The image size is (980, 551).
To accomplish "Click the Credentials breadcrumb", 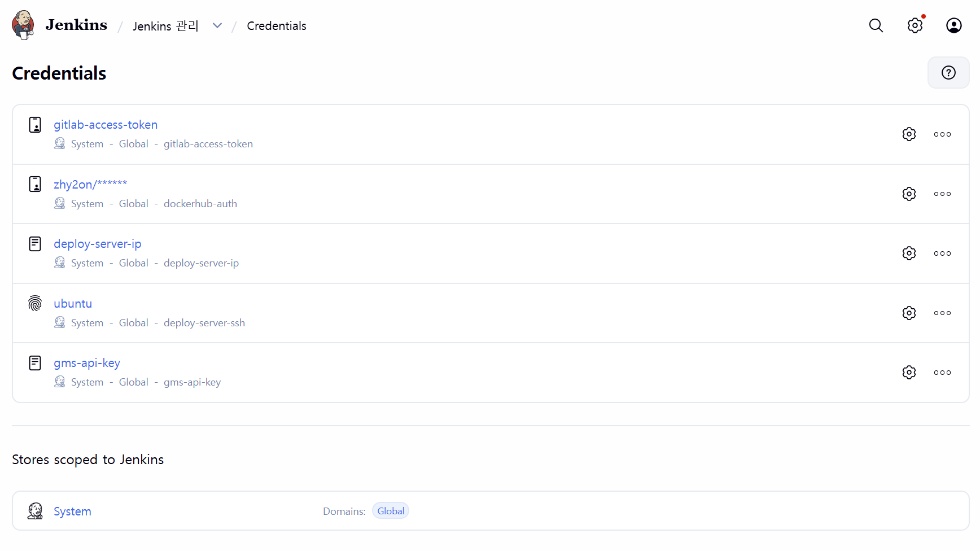I will click(277, 26).
